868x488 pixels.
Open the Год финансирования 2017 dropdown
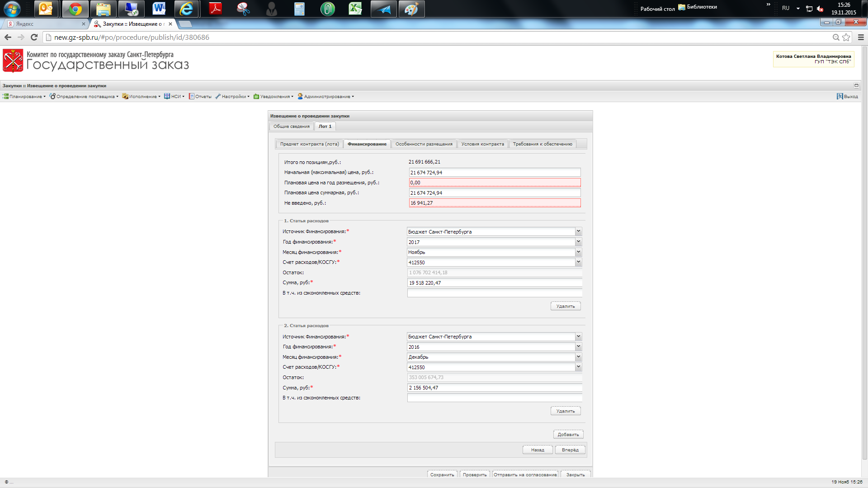click(x=578, y=242)
